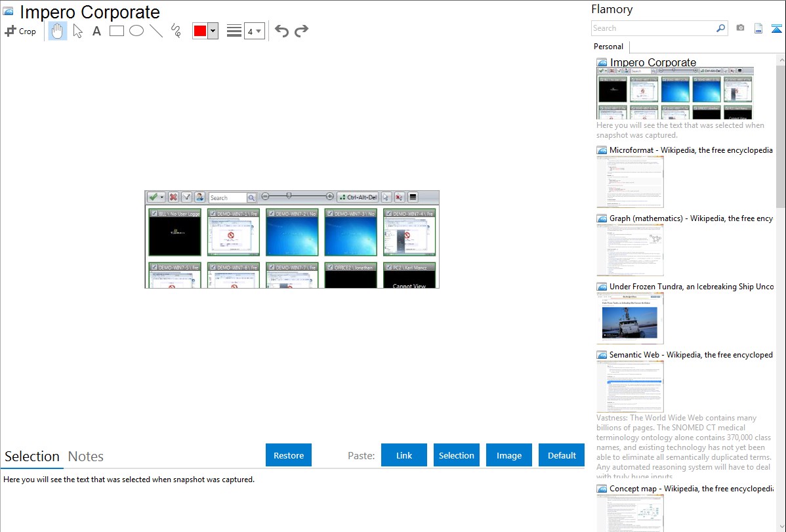786x532 pixels.
Task: Open the Under Frozen Tundra snapshot thumbnail
Action: tap(630, 318)
